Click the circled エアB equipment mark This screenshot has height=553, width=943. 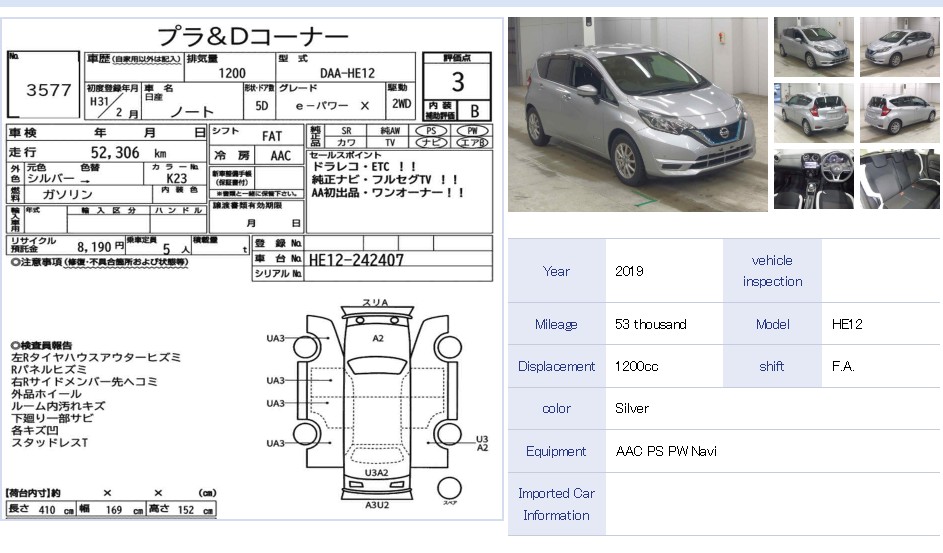[472, 142]
